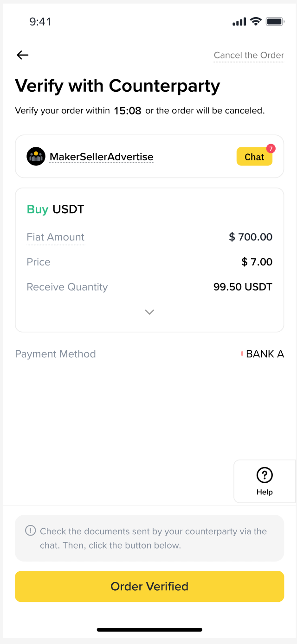Viewport: 297px width, 644px height.
Task: Click the Buy USDT heading
Action: pos(55,209)
